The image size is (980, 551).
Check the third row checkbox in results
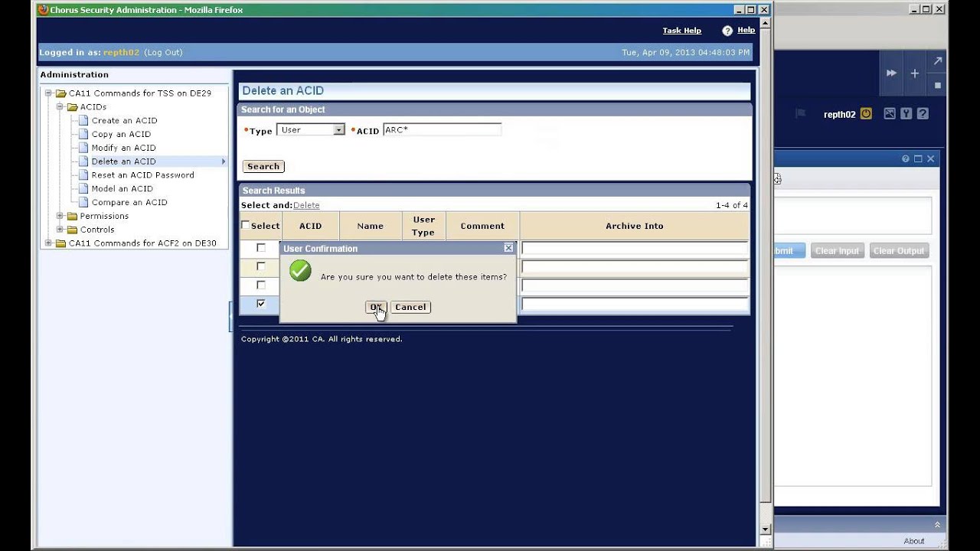[261, 285]
